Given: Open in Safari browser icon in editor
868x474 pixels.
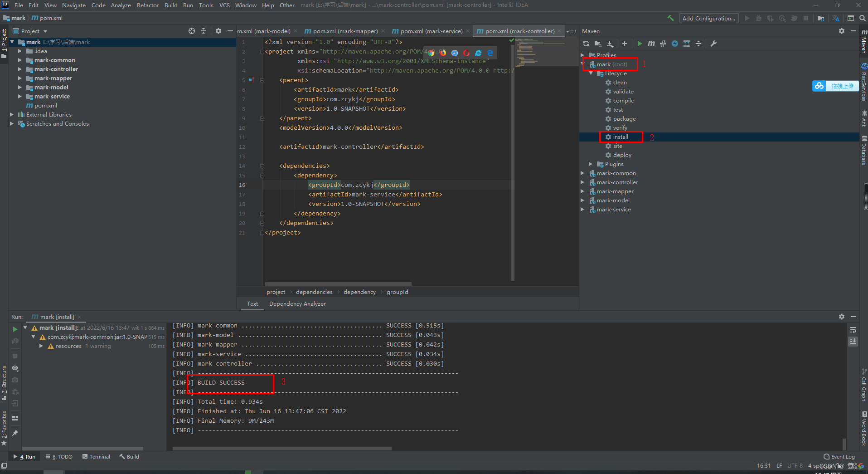Looking at the screenshot, I should point(455,53).
